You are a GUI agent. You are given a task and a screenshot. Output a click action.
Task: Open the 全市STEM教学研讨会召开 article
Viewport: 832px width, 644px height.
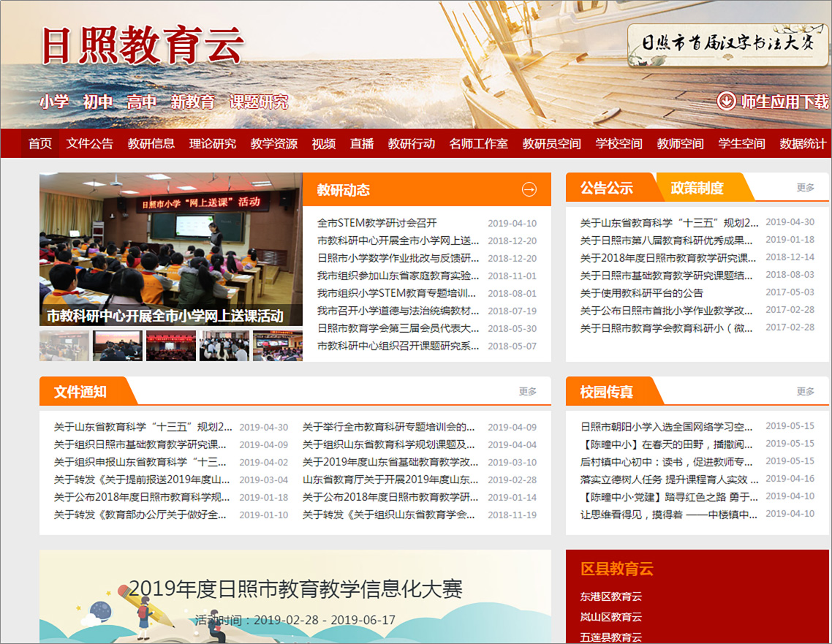(377, 224)
